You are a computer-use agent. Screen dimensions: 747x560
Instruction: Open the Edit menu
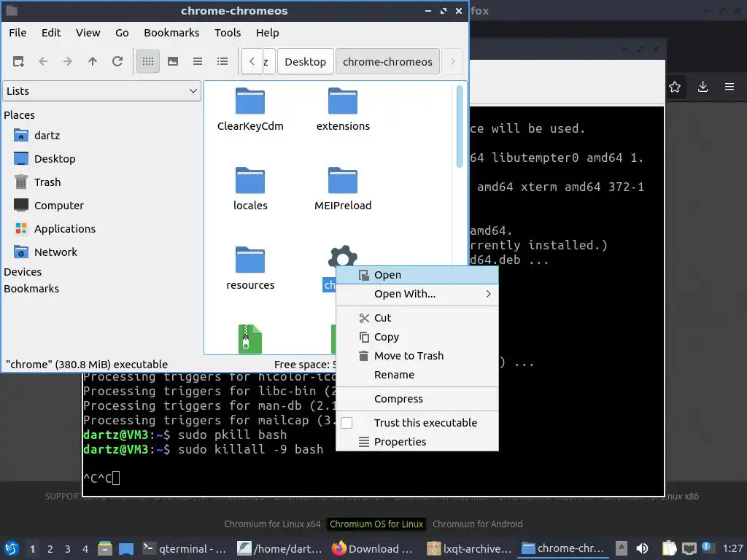click(x=51, y=33)
